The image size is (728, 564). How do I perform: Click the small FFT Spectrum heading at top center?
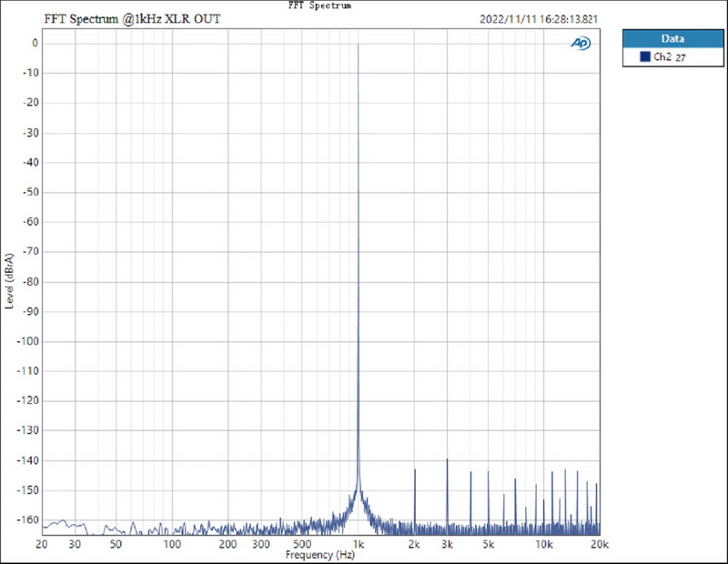pos(319,5)
